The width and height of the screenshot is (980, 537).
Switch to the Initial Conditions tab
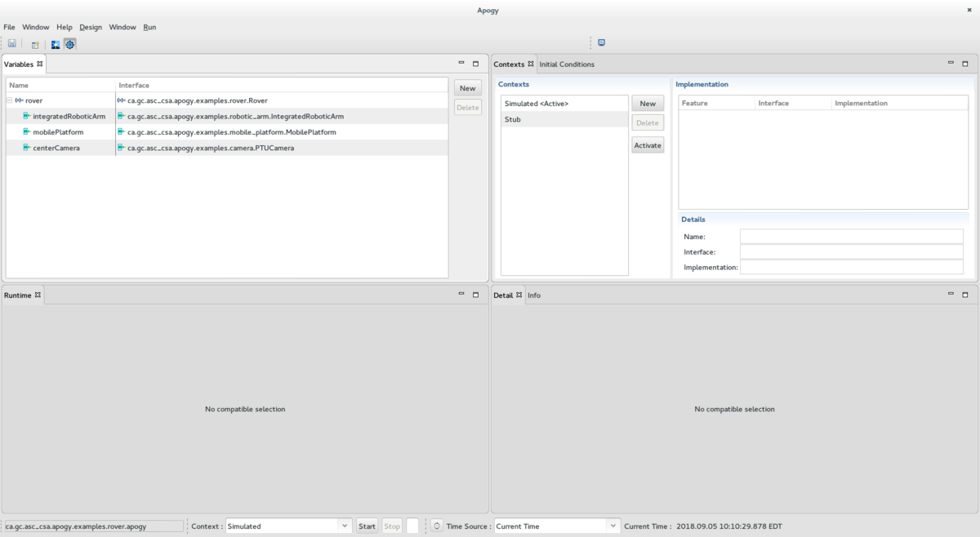tap(567, 64)
